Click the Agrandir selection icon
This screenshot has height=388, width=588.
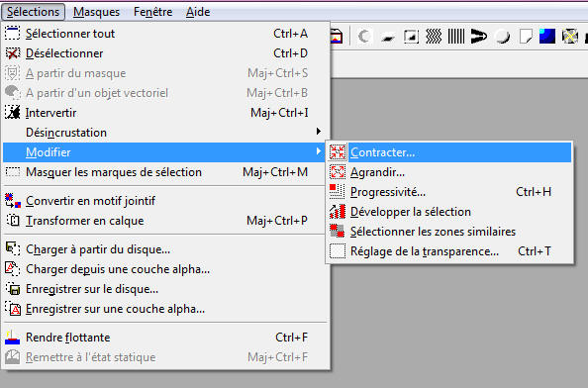[x=338, y=172]
